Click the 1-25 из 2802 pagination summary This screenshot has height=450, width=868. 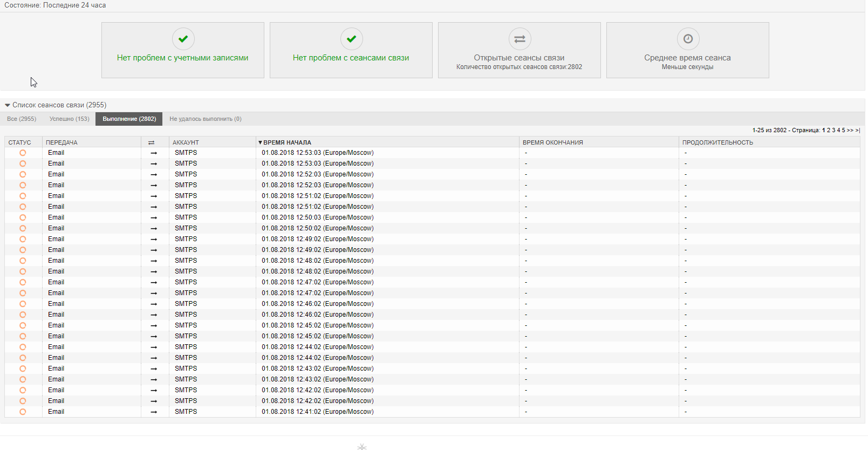coord(770,130)
